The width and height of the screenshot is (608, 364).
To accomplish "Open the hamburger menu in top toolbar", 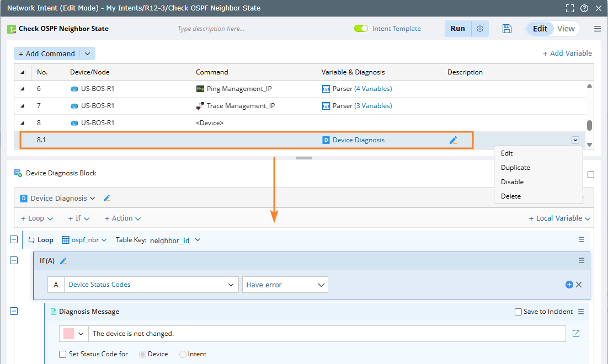I will 598,29.
